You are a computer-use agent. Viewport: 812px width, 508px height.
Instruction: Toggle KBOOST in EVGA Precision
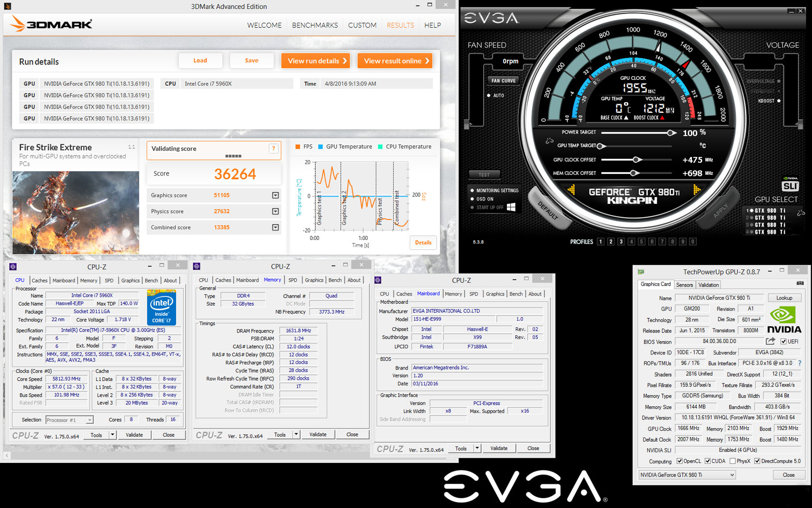pyautogui.click(x=779, y=101)
